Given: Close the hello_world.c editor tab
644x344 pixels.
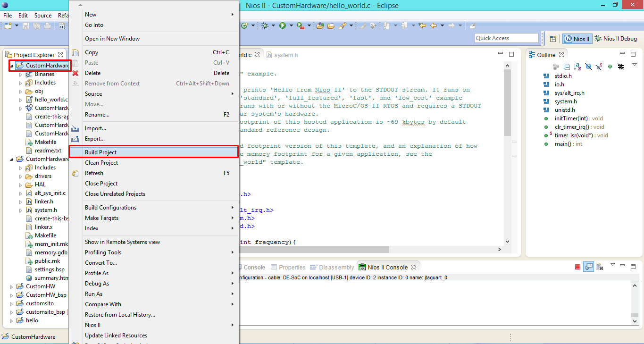Looking at the screenshot, I should 257,55.
